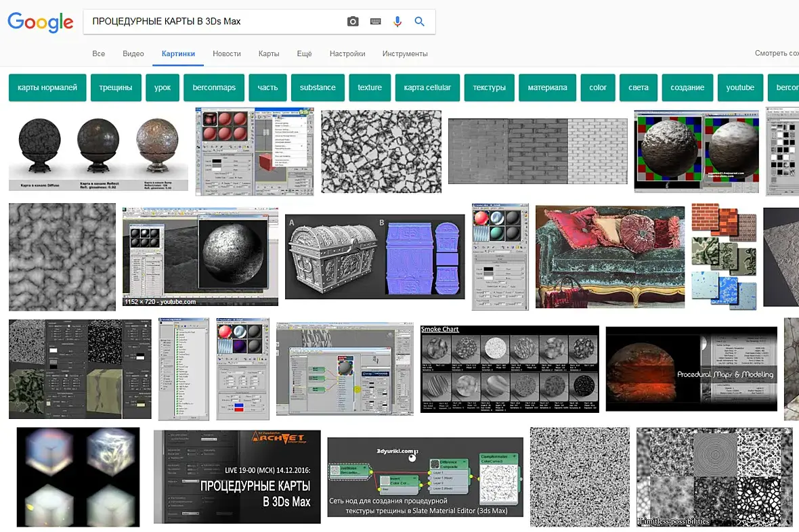The height and width of the screenshot is (532, 799).
Task: Open Limitless possibilities texture grid image
Action: coord(714,477)
